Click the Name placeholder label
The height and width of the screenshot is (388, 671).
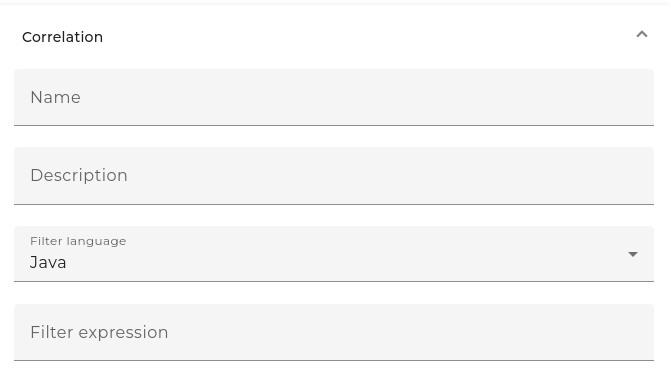click(56, 98)
